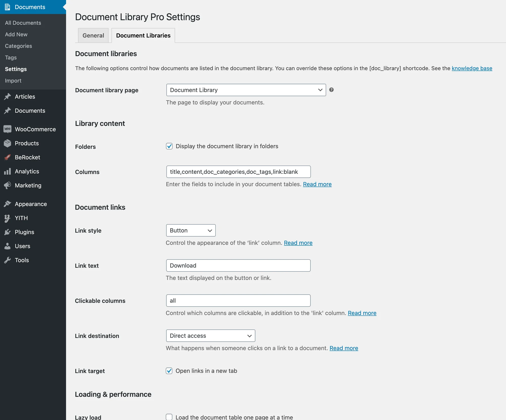The image size is (506, 420).
Task: Click the Marketing megaphone icon
Action: (7, 185)
